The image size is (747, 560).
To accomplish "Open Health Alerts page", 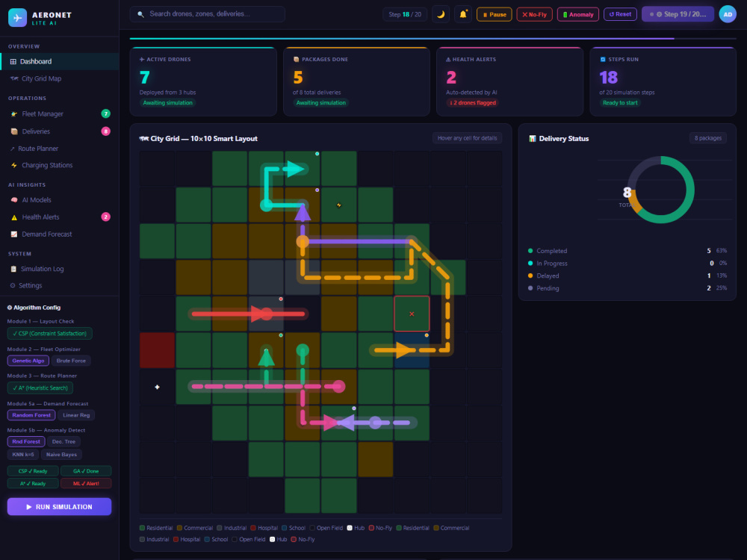I will [x=60, y=217].
